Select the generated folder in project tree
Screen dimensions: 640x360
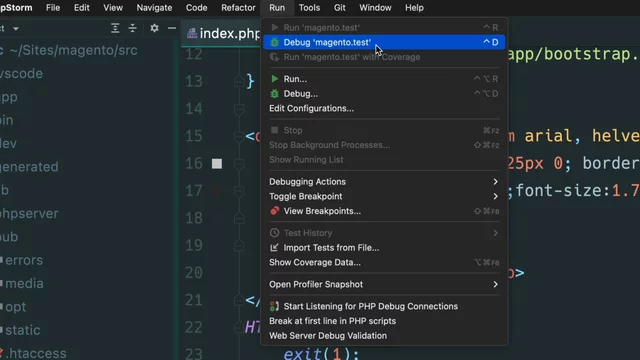point(29,167)
